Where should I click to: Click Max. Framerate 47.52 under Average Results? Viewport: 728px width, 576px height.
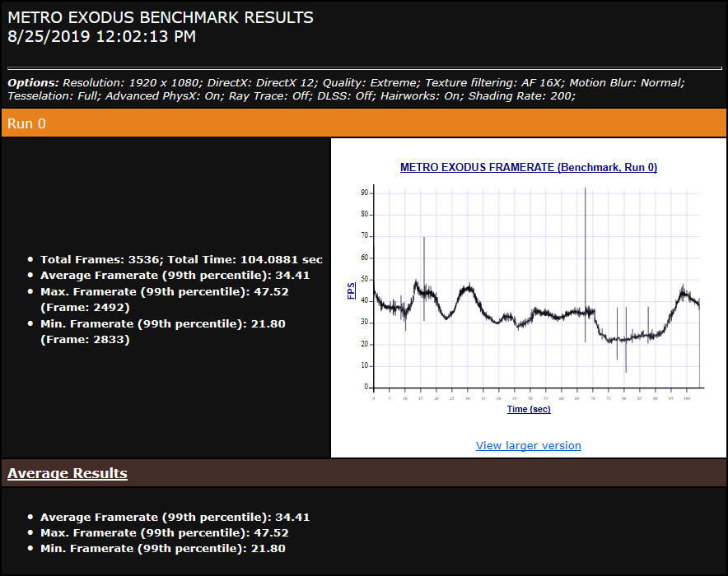tap(165, 533)
